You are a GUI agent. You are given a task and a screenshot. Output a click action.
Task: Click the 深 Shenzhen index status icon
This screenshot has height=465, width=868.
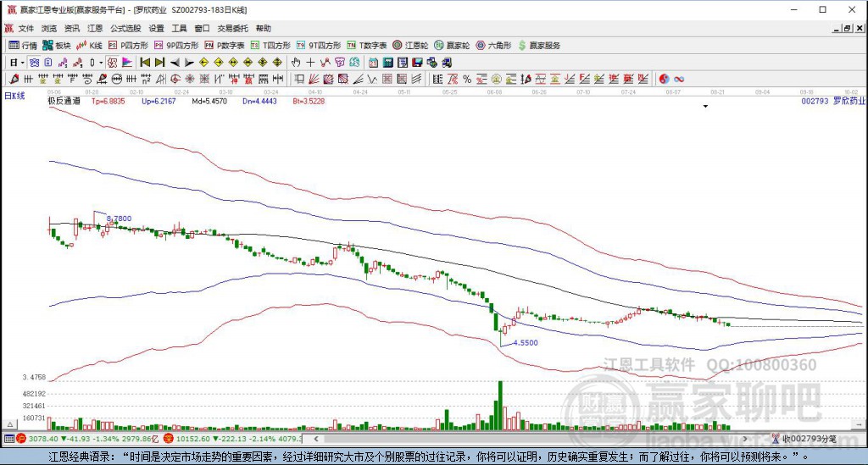pyautogui.click(x=169, y=439)
